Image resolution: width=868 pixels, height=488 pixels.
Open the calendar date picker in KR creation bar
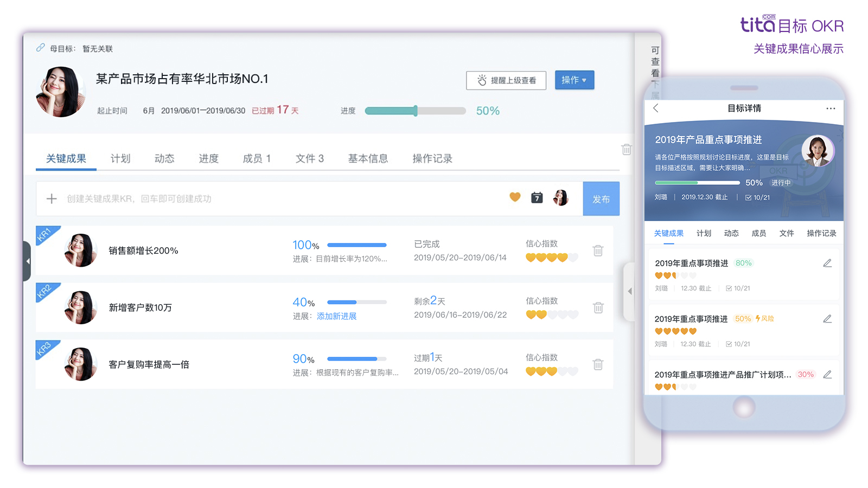click(x=537, y=197)
